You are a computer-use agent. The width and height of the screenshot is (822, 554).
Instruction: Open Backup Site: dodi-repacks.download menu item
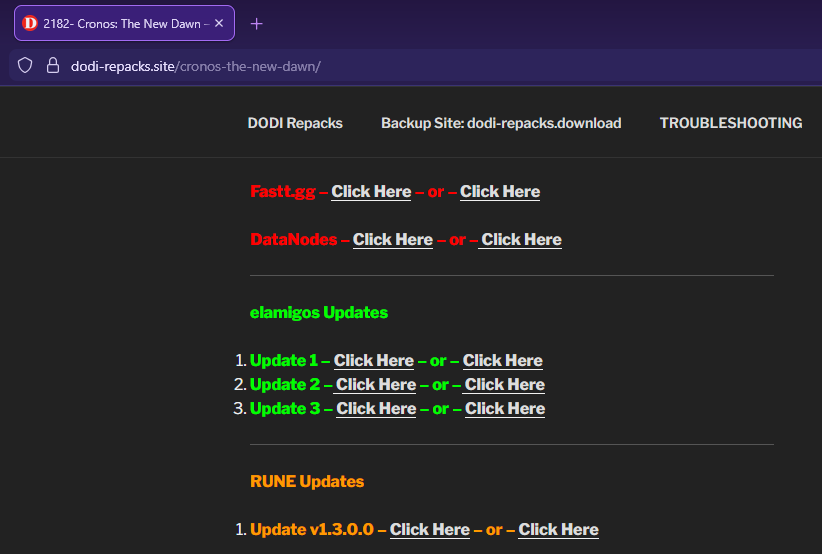(501, 123)
